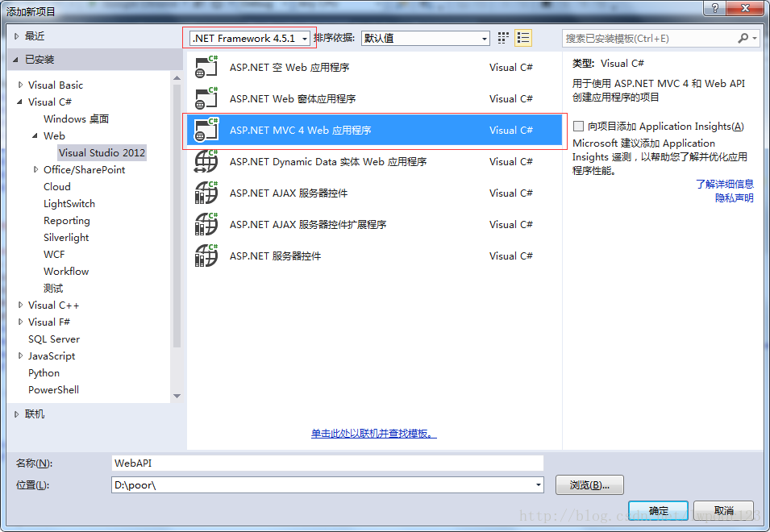Click the 确定 button
The width and height of the screenshot is (770, 532).
pos(658,511)
